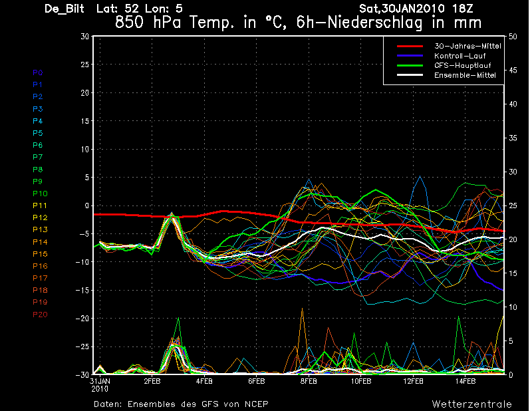Click ensemble member label P17
This screenshot has height=411, width=532.
coord(40,278)
